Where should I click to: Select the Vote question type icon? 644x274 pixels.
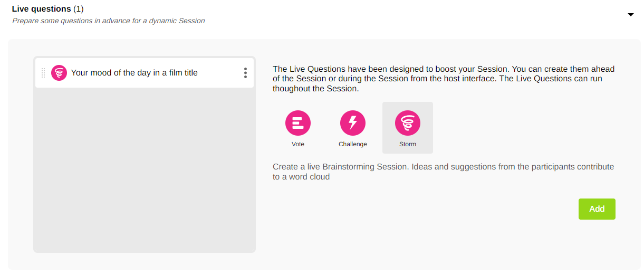pos(298,124)
